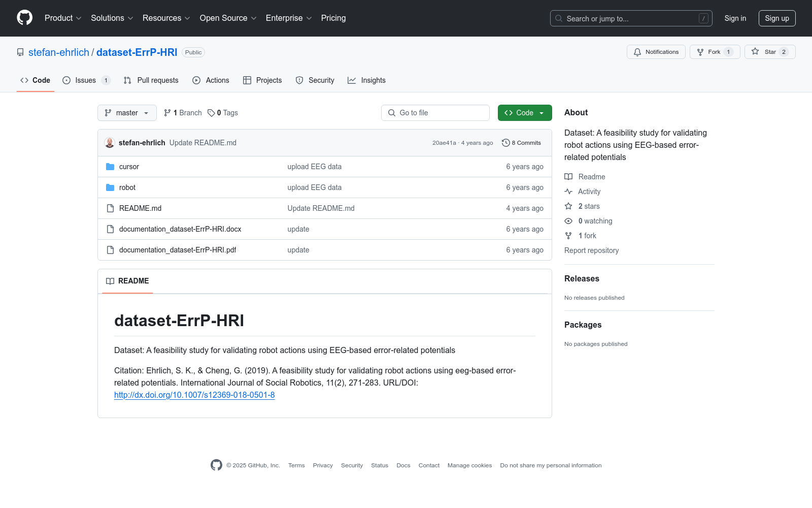The width and height of the screenshot is (812, 508).
Task: Click the Sign up button
Action: click(x=777, y=18)
